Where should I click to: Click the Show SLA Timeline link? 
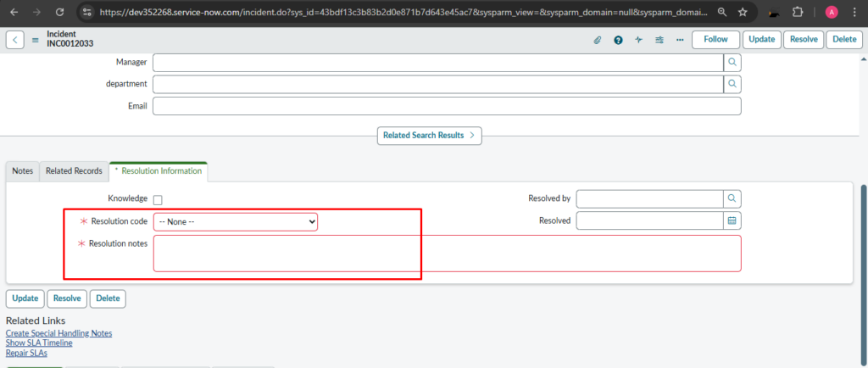click(39, 343)
